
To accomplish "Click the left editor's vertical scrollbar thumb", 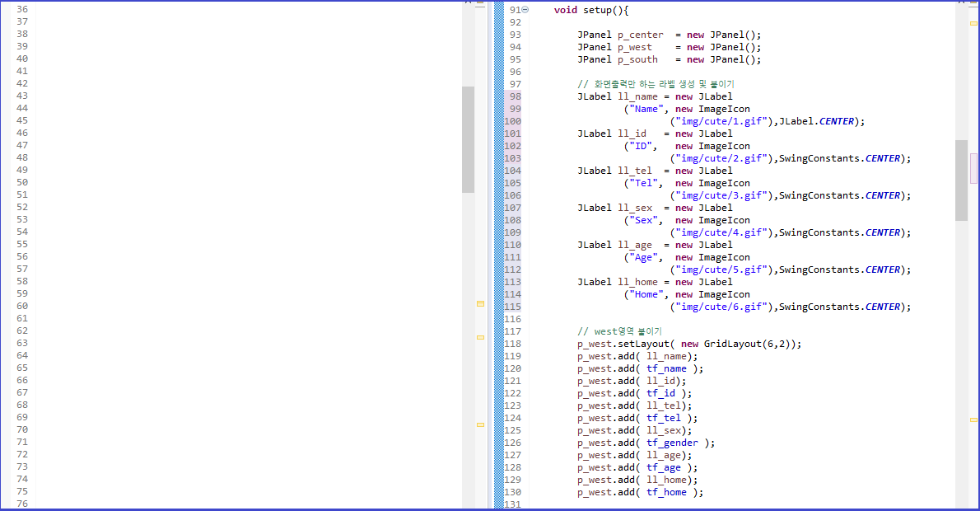I will pos(468,139).
